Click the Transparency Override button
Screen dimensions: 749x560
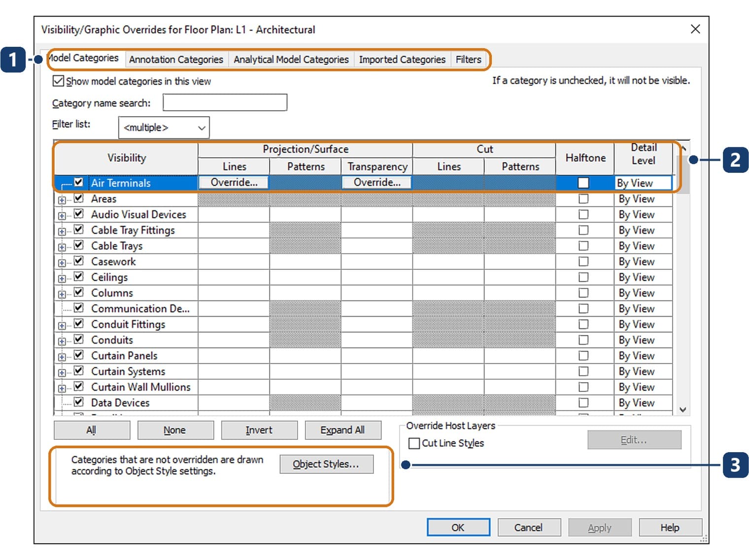(377, 182)
